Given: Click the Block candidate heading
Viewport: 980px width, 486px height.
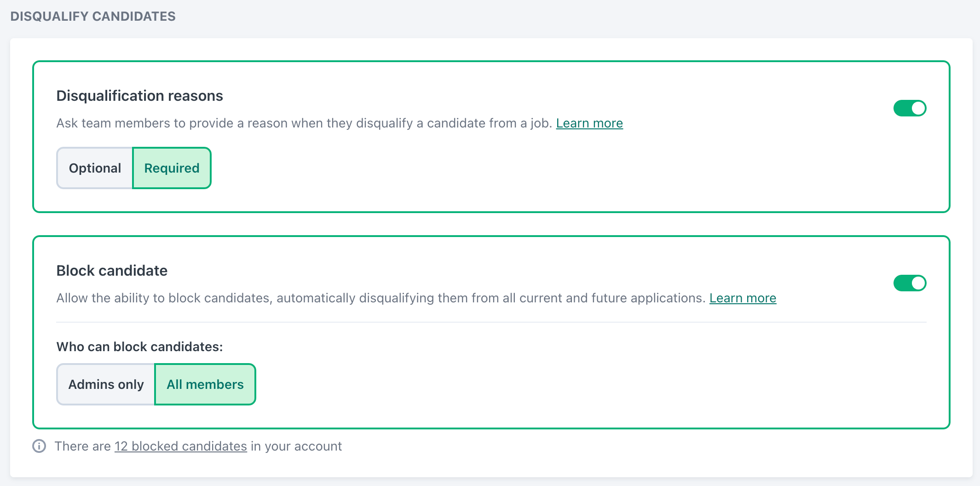Looking at the screenshot, I should (x=112, y=271).
